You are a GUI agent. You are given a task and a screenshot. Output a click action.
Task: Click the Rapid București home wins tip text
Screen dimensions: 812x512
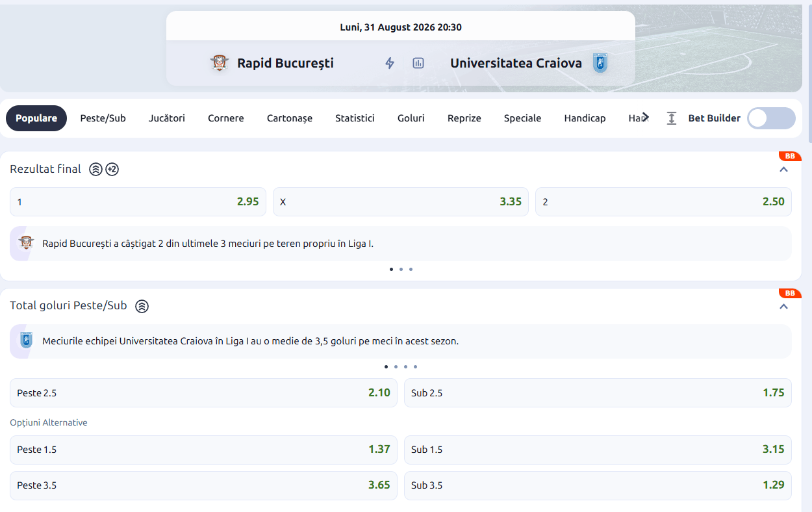point(208,244)
